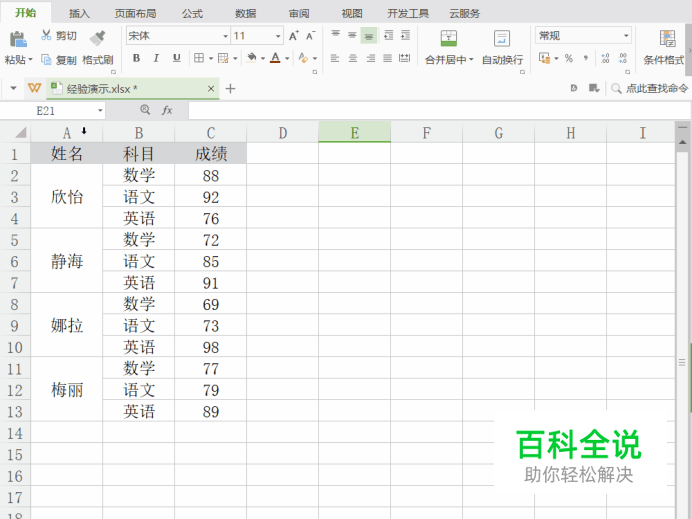Click the 点此查找命令 search box
The height and width of the screenshot is (519, 692).
(650, 89)
